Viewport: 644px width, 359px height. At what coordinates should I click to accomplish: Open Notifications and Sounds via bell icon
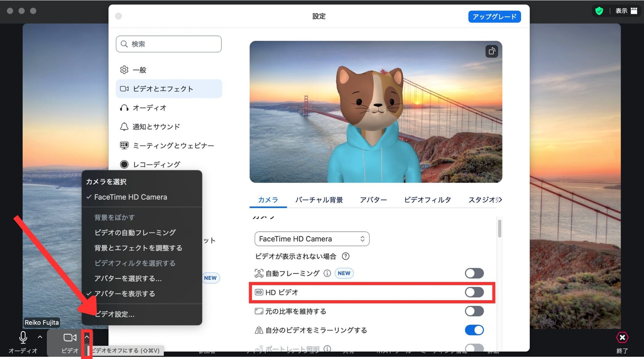coord(156,127)
